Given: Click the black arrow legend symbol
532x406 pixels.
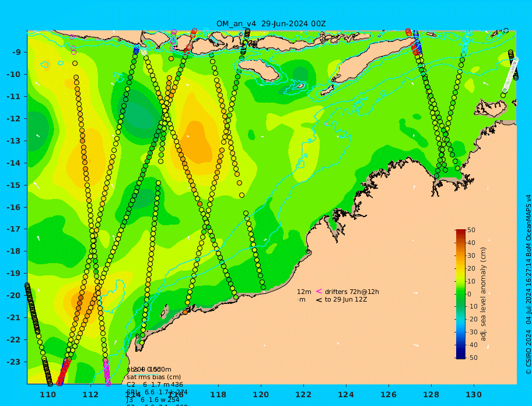Looking at the screenshot, I should coord(319,300).
